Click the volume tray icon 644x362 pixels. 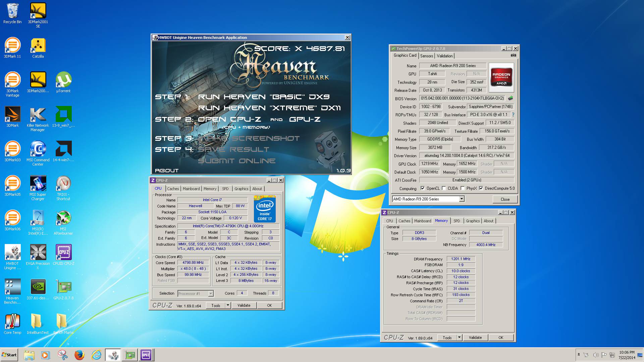pyautogui.click(x=595, y=355)
